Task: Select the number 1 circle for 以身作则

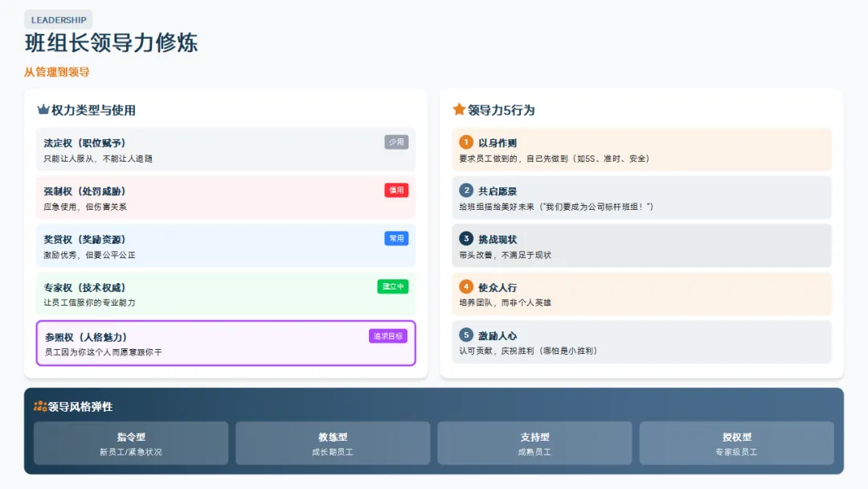Action: coord(466,142)
